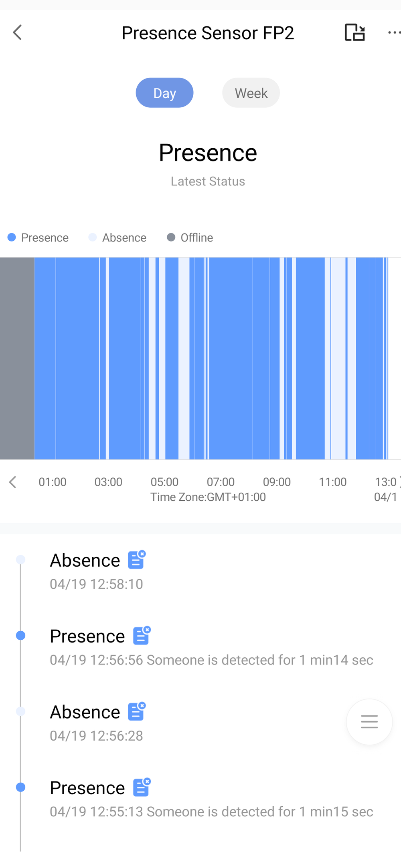Toggle the Presence legend item

pyautogui.click(x=38, y=238)
